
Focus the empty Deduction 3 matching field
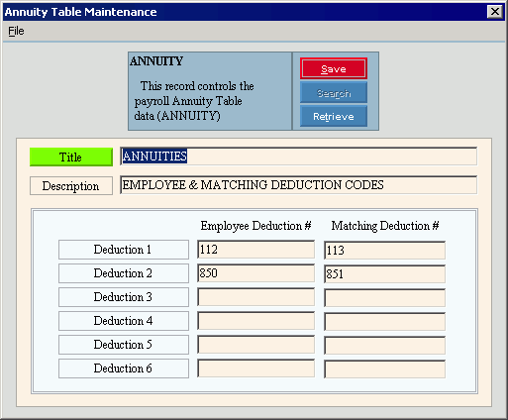point(384,298)
